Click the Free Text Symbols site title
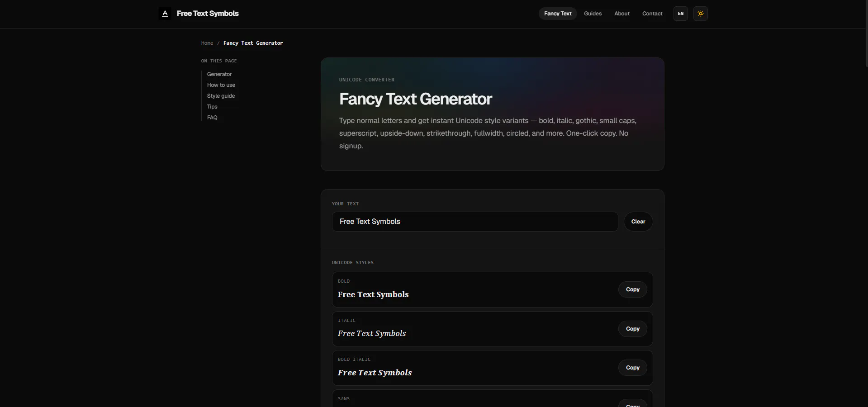This screenshot has width=868, height=407. (208, 14)
